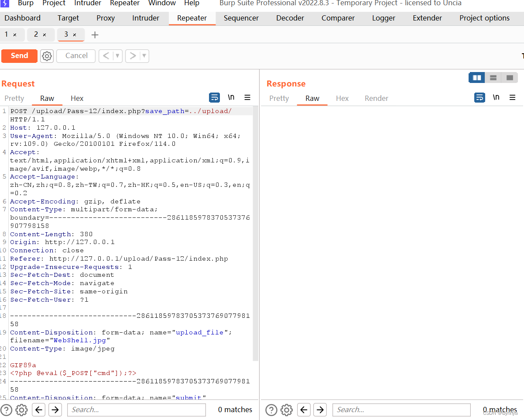The image size is (524, 420).
Task: Open Response editor hamburger menu
Action: coord(513,97)
